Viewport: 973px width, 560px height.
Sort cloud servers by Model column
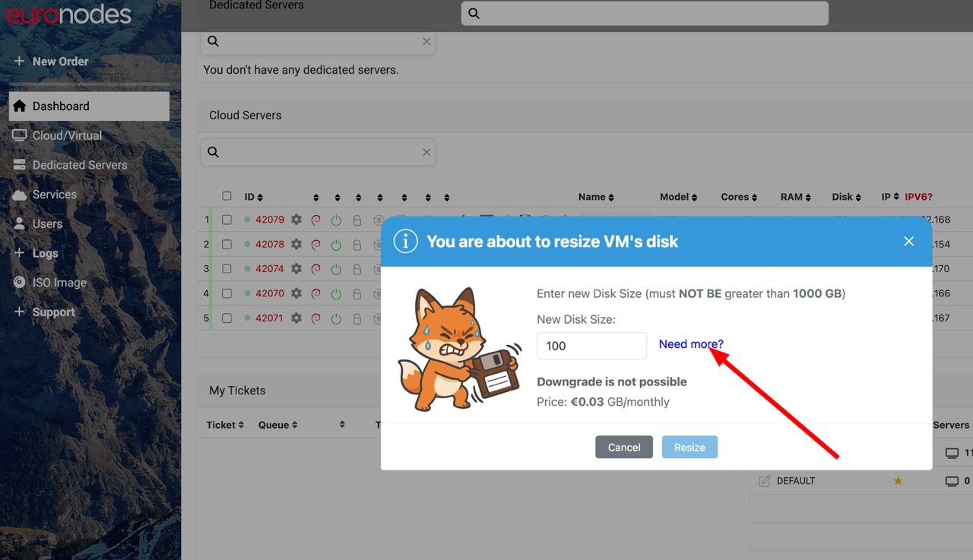[678, 197]
